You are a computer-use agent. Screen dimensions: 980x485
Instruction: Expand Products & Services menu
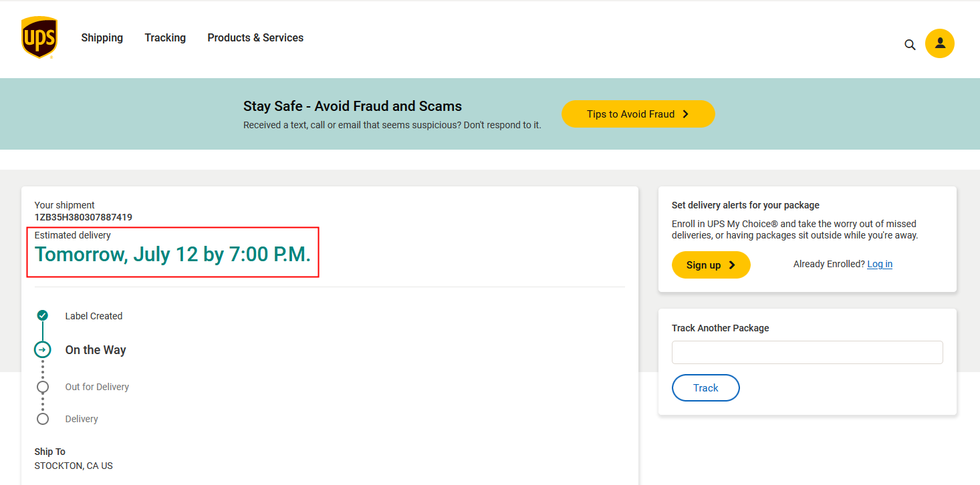(255, 38)
